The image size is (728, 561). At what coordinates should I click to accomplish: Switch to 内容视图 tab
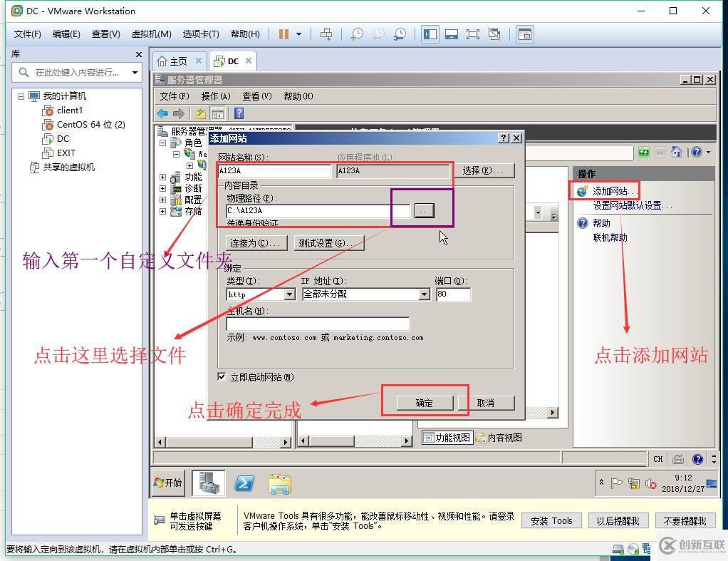[x=499, y=438]
